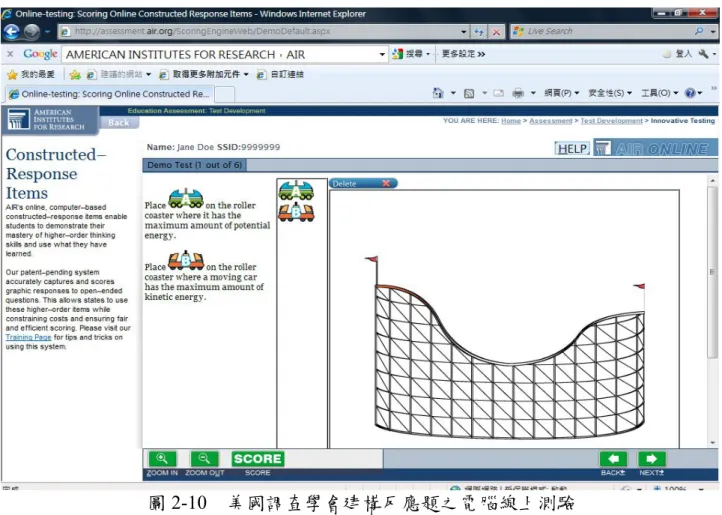Open a new blank browser tab
The image size is (722, 515).
225,94
